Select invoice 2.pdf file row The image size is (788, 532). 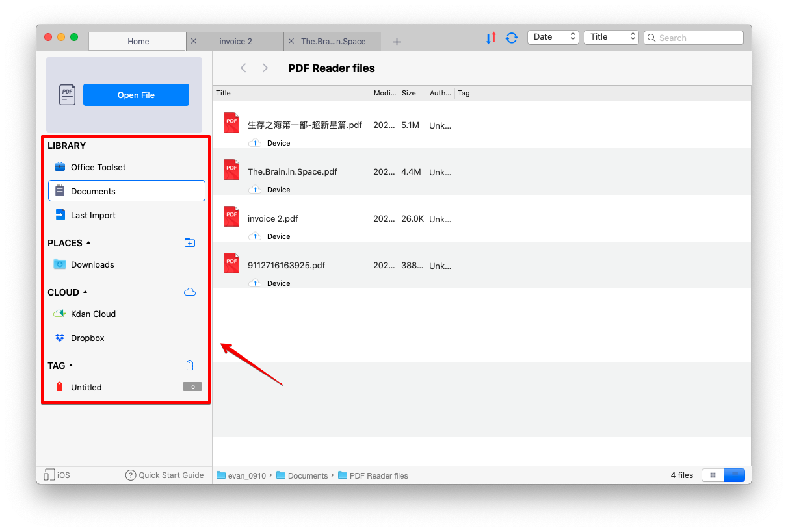[482, 219]
